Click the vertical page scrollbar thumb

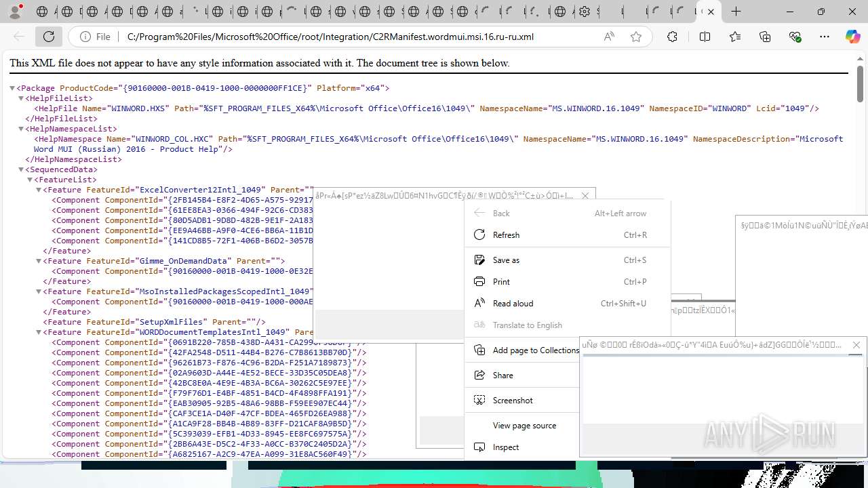861,83
